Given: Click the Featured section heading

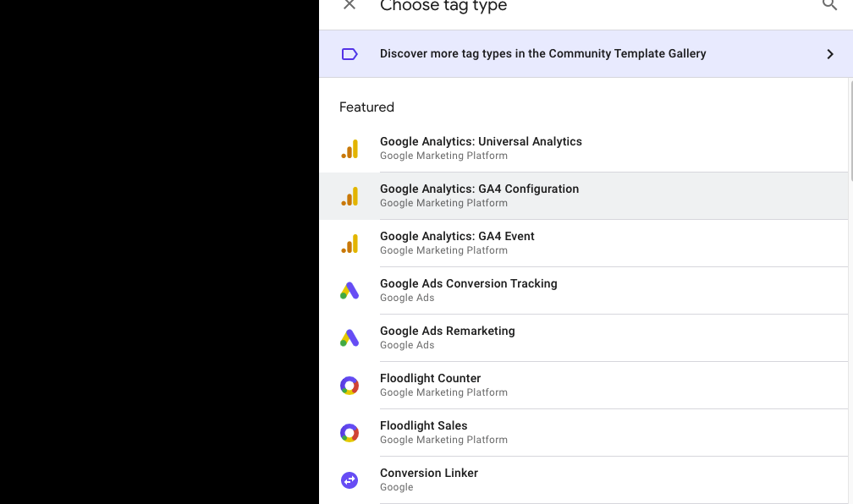Looking at the screenshot, I should pyautogui.click(x=366, y=107).
